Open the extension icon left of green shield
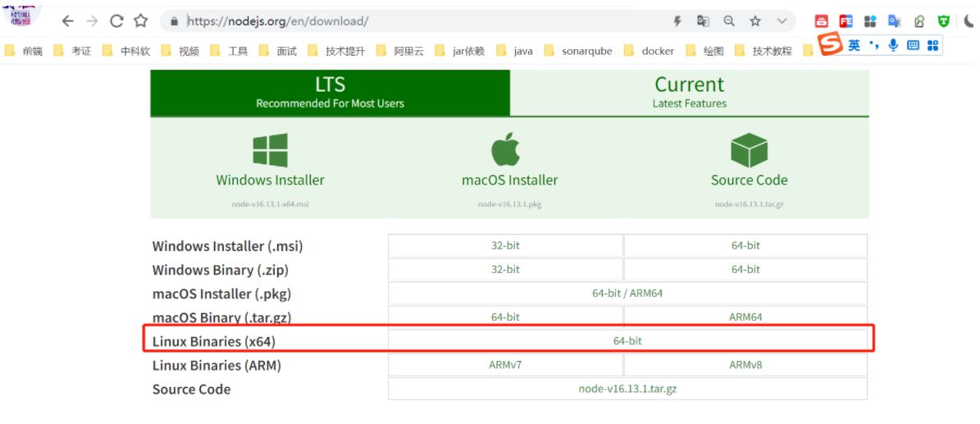The image size is (980, 424). tap(918, 21)
